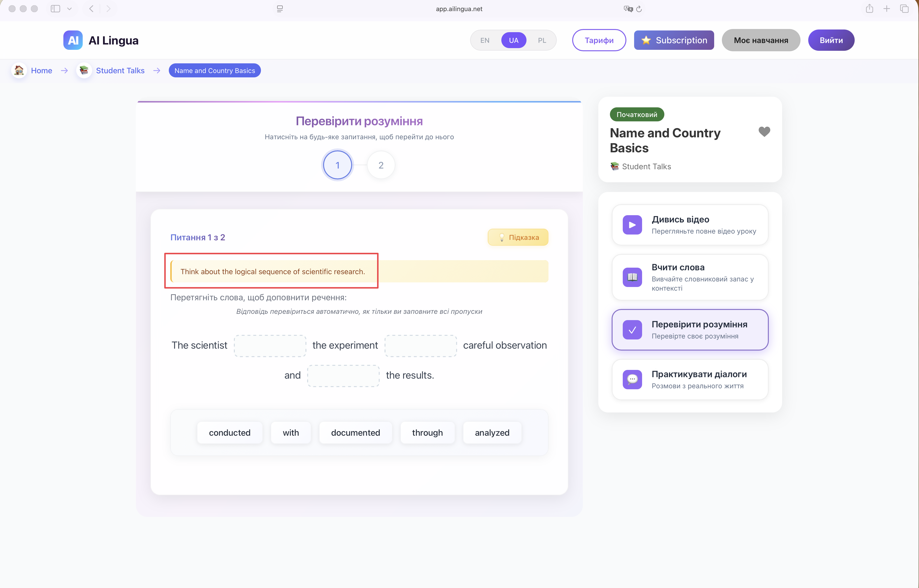The height and width of the screenshot is (588, 919).
Task: Click the first blank after "The scientist"
Action: tap(270, 345)
